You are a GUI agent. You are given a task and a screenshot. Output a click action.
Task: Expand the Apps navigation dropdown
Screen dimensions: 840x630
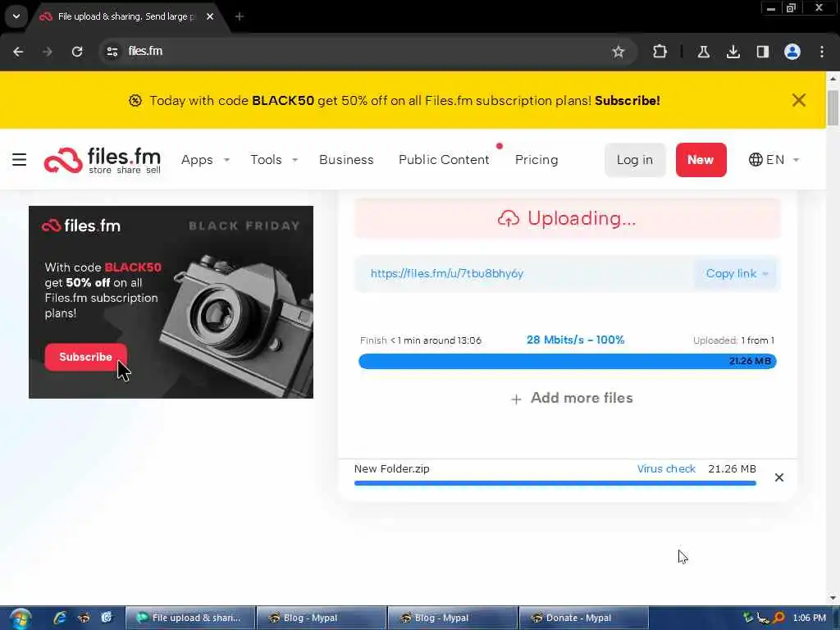click(x=205, y=160)
